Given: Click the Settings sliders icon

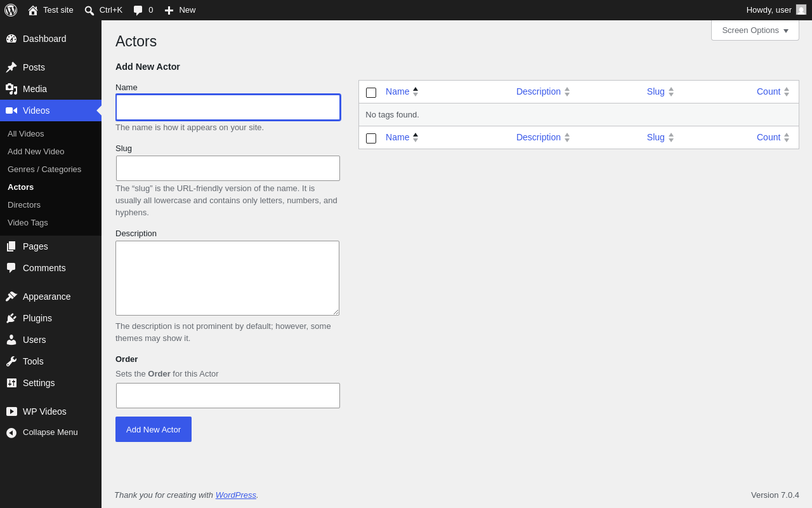Looking at the screenshot, I should click(11, 383).
